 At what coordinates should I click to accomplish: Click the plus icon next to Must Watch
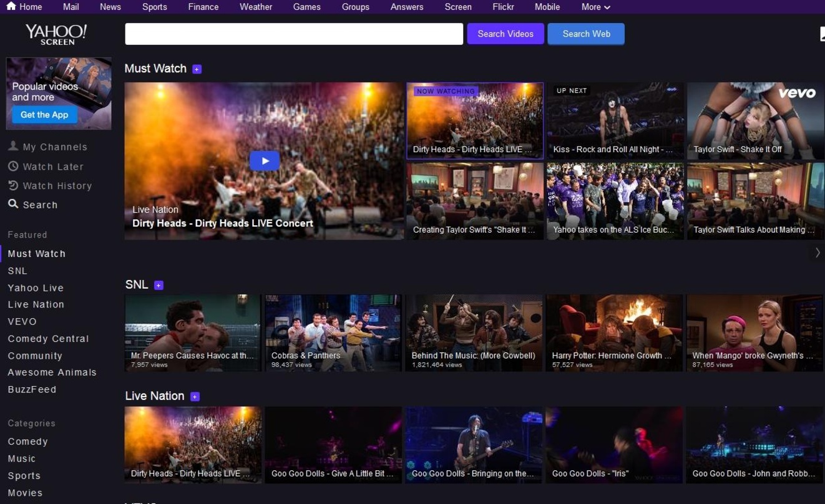point(197,69)
